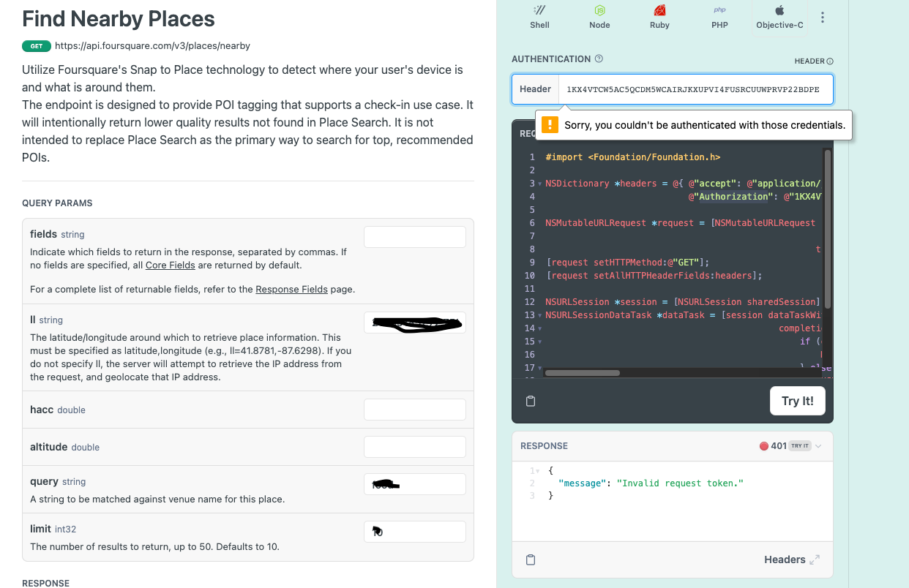This screenshot has height=588, width=909.
Task: Fold code at line 3
Action: (x=540, y=184)
